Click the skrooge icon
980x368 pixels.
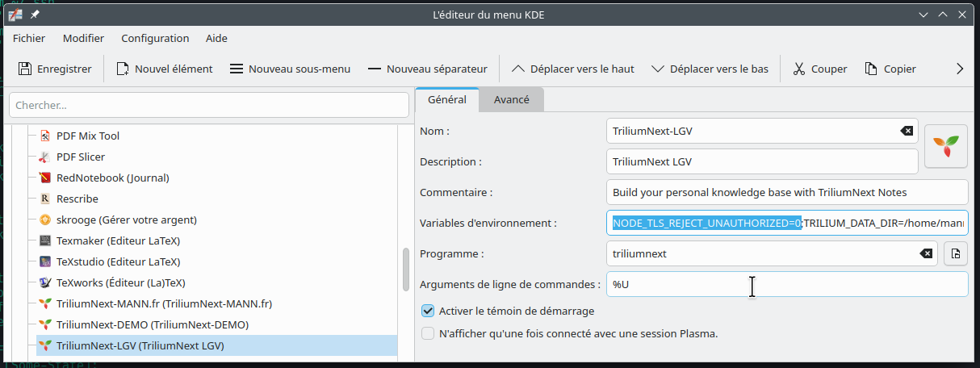click(45, 220)
